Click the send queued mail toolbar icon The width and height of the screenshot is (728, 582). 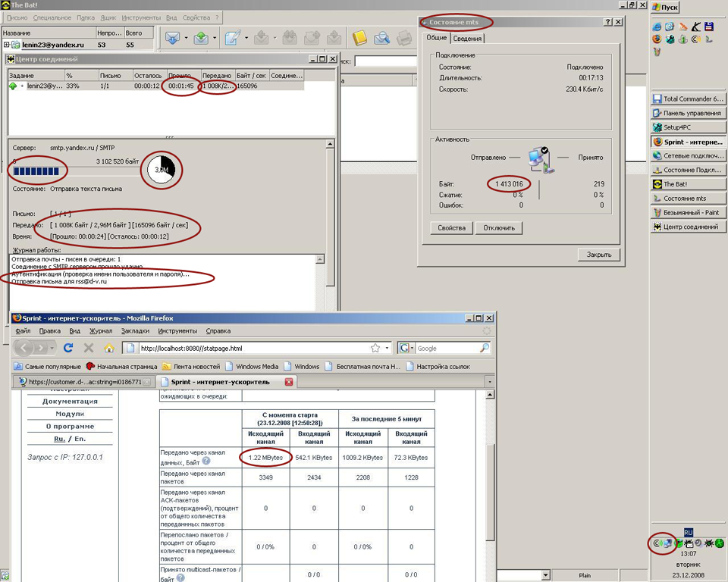(201, 38)
